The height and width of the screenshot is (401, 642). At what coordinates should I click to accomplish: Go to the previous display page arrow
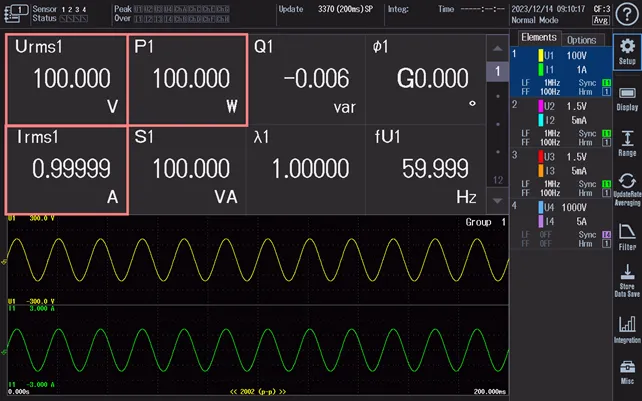coord(497,48)
